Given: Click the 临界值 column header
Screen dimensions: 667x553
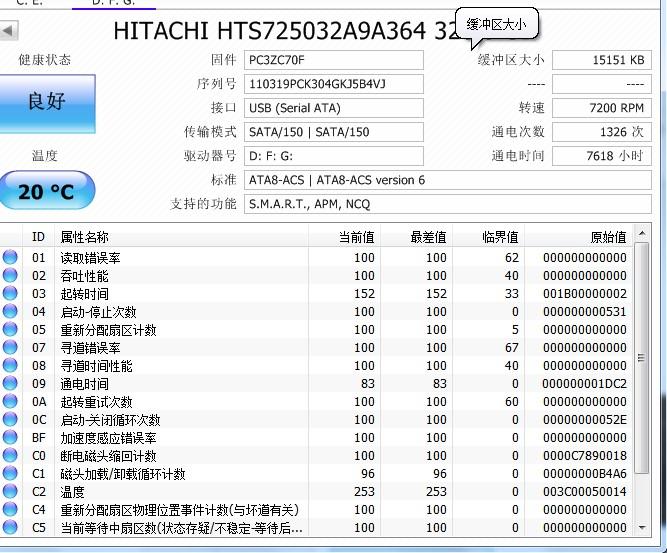Looking at the screenshot, I should (488, 237).
